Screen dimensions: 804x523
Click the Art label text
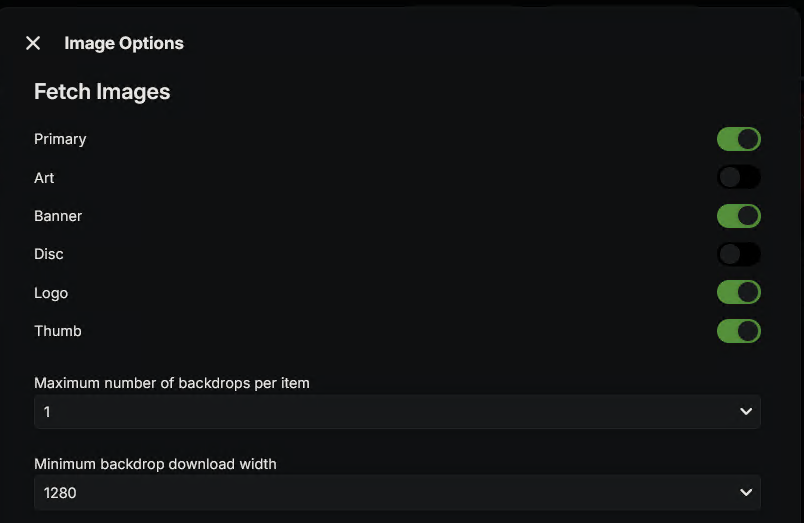coord(44,178)
